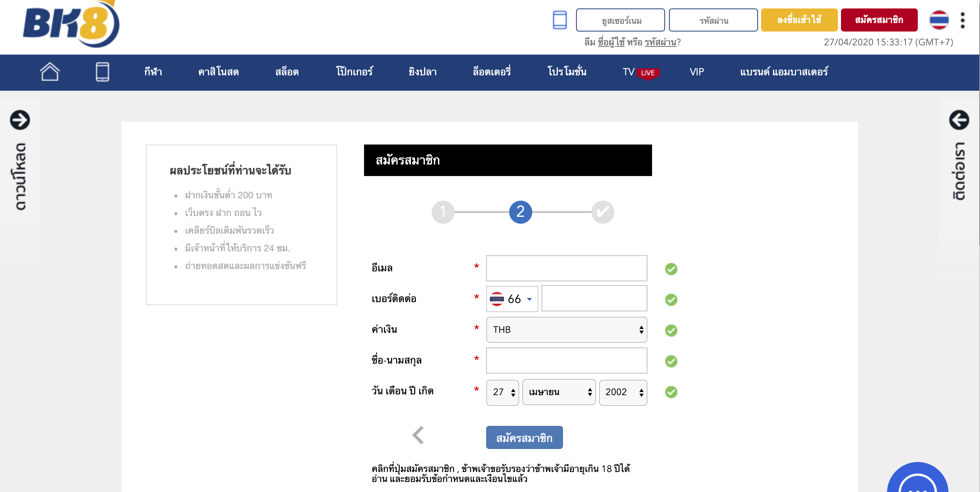Expand the right contact-us side panel arrow

(x=959, y=120)
